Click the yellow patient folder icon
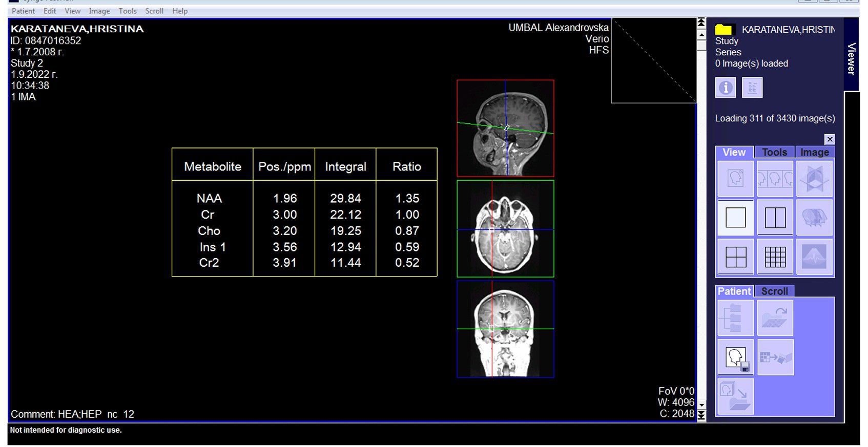This screenshot has width=868, height=447. (724, 30)
